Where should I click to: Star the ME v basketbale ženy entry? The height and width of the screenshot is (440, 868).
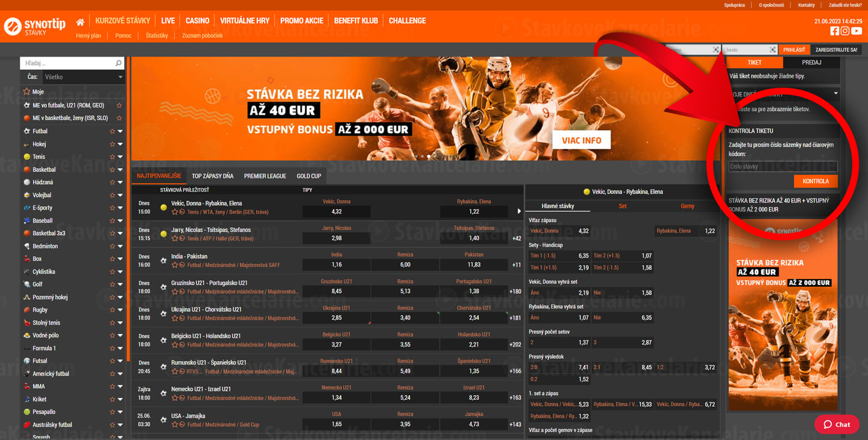(x=119, y=118)
